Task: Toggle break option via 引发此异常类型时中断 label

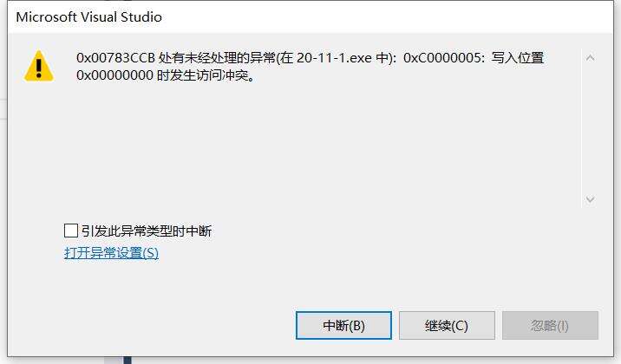Action: pos(147,231)
